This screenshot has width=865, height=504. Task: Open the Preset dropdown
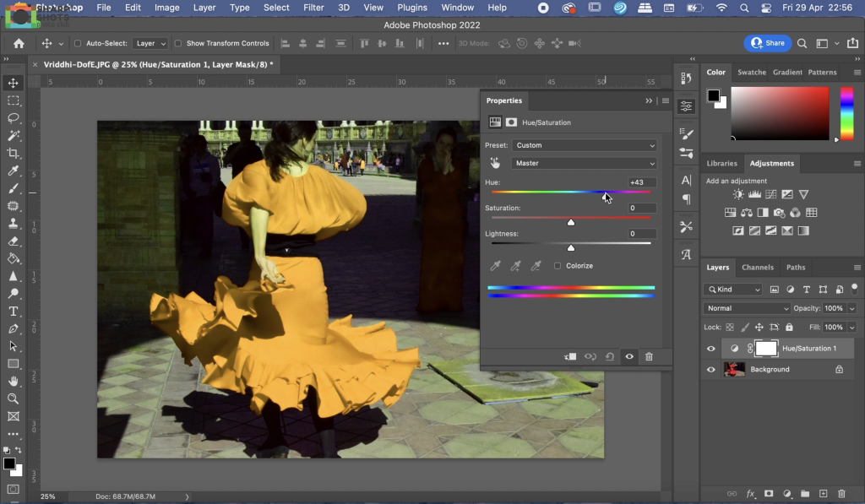click(x=584, y=145)
